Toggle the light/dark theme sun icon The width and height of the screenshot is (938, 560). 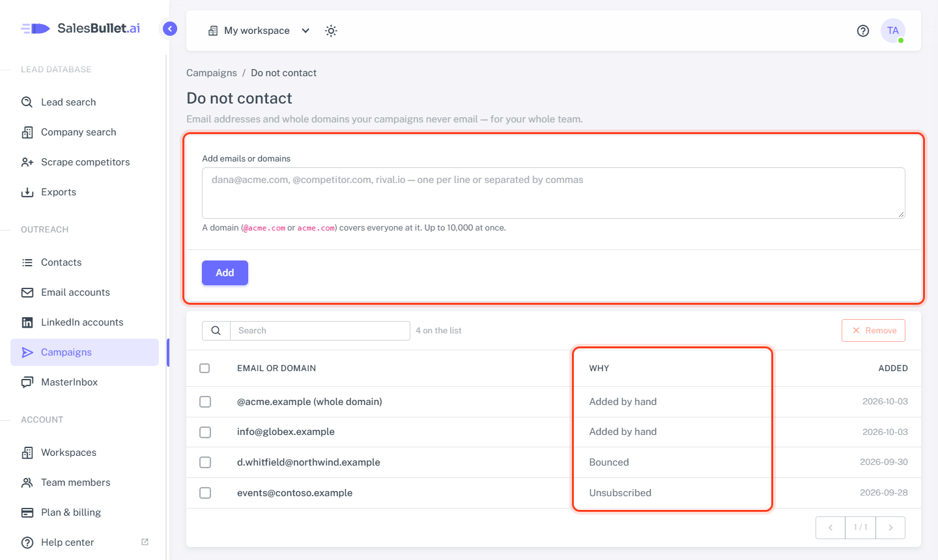pos(331,31)
